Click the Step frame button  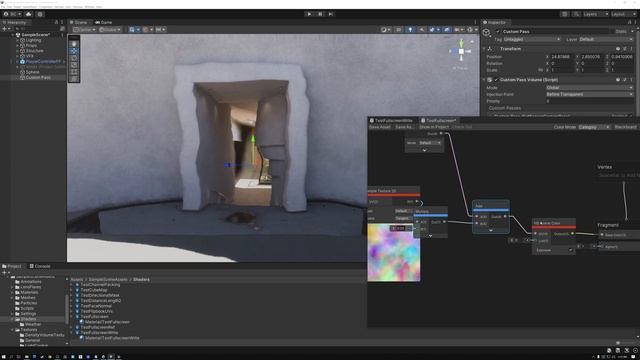coord(331,14)
